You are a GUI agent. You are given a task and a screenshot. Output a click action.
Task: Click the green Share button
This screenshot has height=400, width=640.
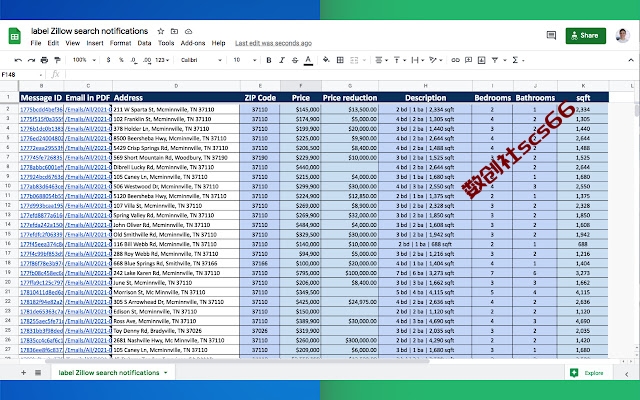click(585, 36)
